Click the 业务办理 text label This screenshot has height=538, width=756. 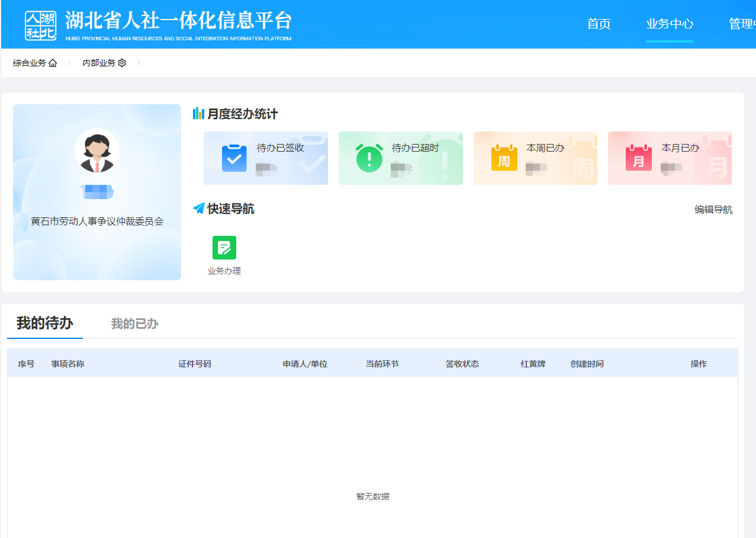click(224, 271)
